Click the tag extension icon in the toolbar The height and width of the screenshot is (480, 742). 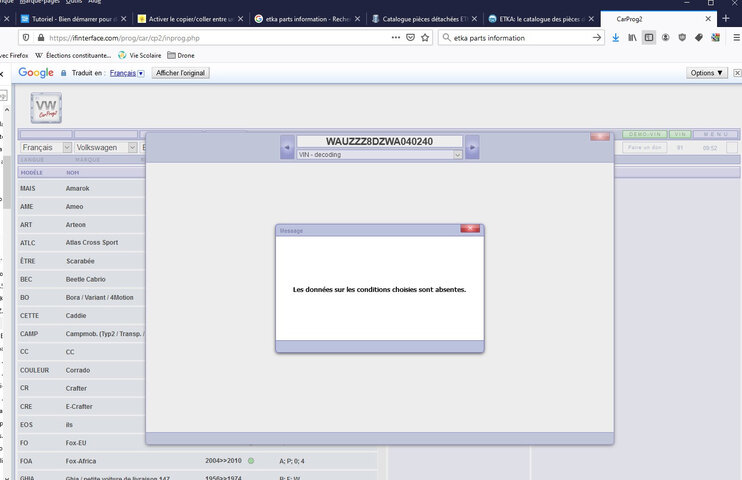[x=698, y=37]
